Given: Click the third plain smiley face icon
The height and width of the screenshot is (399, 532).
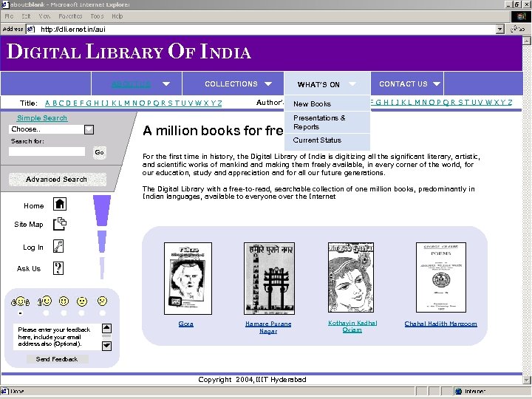Looking at the screenshot, I should [64, 301].
